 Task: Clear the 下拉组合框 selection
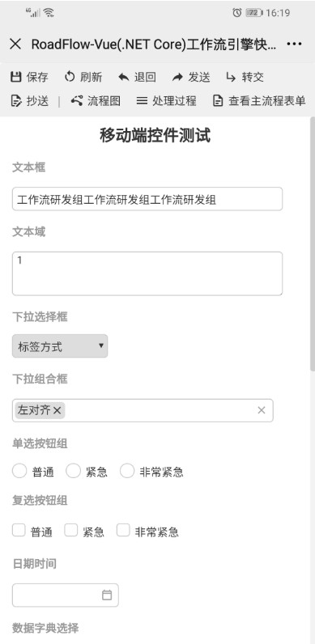pos(261,410)
